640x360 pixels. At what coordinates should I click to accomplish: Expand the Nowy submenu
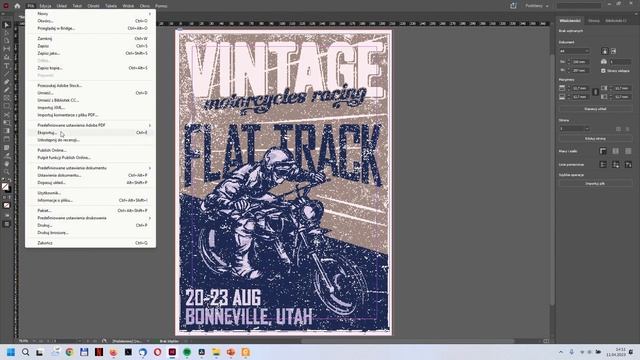(x=90, y=13)
